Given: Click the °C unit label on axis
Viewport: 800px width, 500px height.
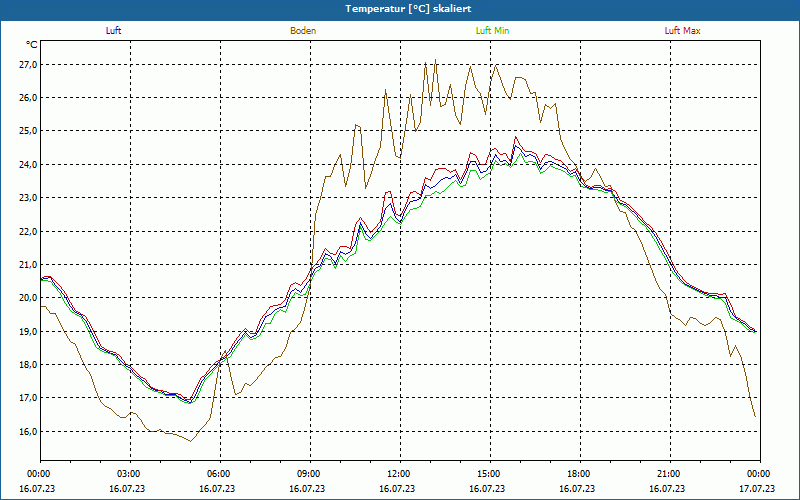Looking at the screenshot, I should click(x=32, y=45).
